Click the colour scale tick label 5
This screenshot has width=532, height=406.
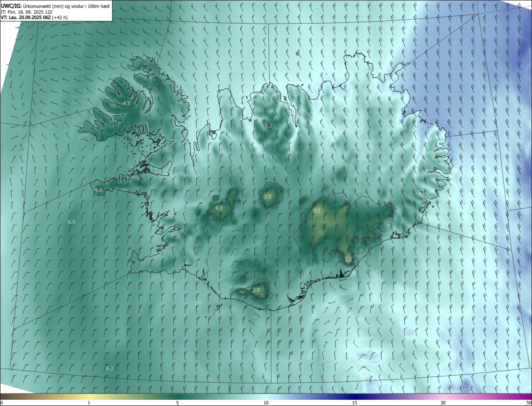pos(177,403)
